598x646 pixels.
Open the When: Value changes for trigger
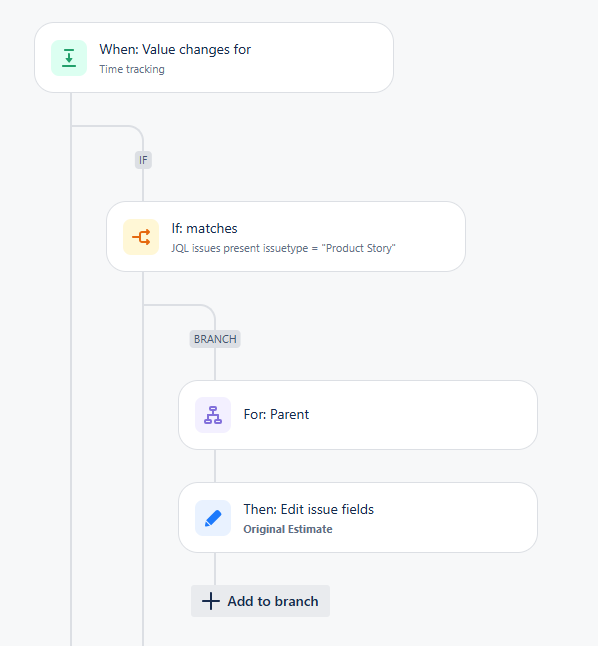point(214,58)
